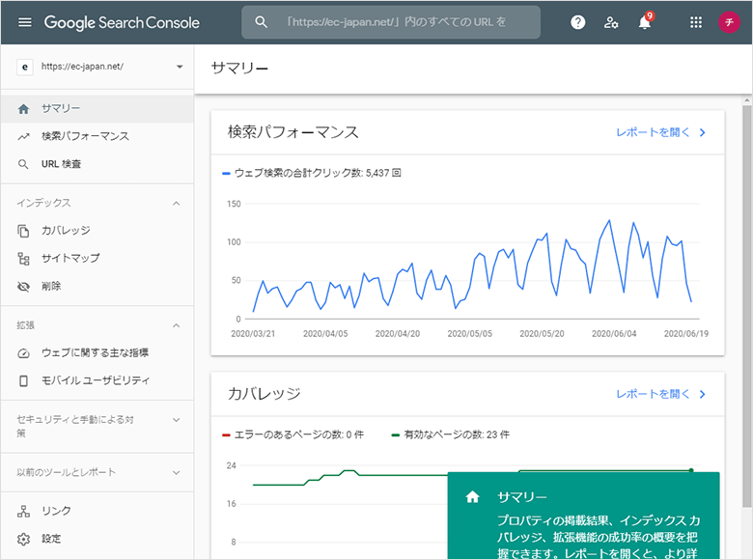The height and width of the screenshot is (560, 753).
Task: Click the page vertical scrollbar
Action: 747,306
